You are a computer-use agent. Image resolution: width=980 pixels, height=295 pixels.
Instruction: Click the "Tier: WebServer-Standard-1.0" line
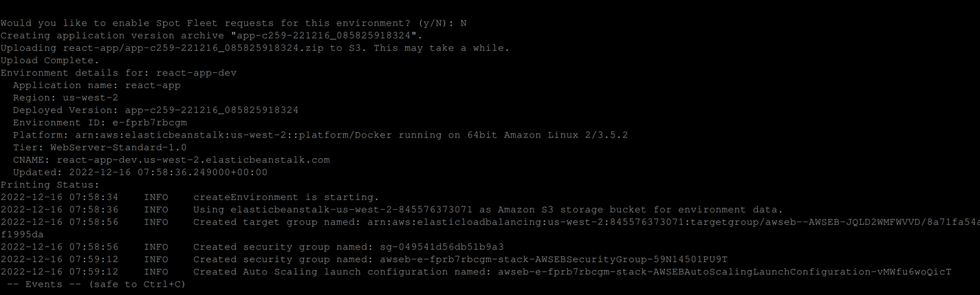[x=100, y=147]
